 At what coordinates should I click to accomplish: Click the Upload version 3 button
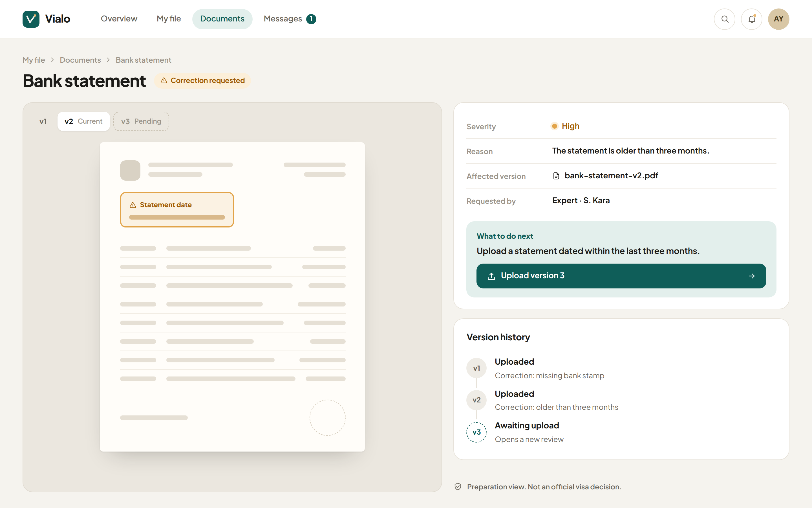coord(621,276)
